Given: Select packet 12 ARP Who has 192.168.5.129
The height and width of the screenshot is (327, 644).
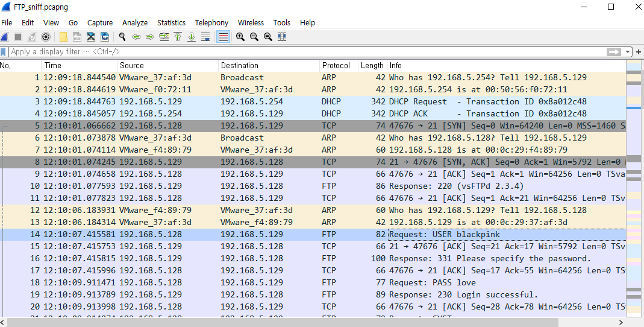Looking at the screenshot, I should pos(313,210).
